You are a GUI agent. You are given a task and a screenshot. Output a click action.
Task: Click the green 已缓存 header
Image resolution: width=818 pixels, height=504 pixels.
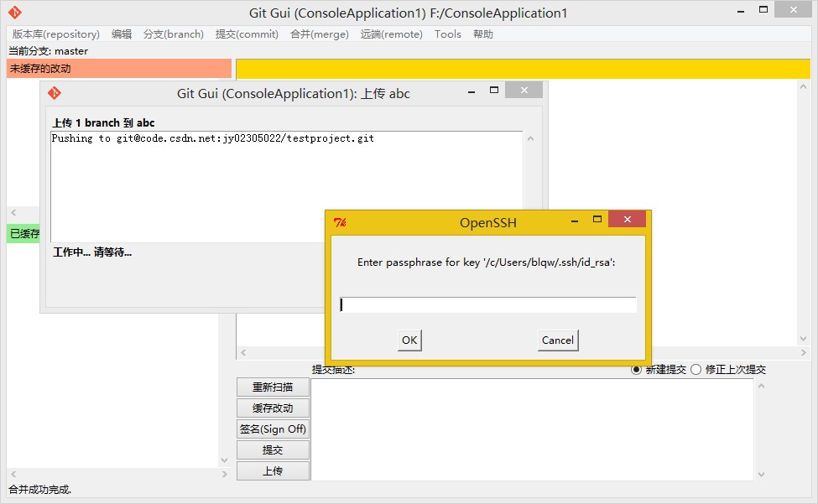23,233
